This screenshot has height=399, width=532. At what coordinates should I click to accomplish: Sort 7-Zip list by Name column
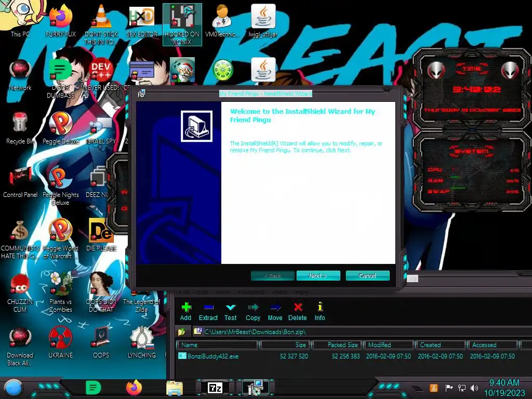(218, 345)
